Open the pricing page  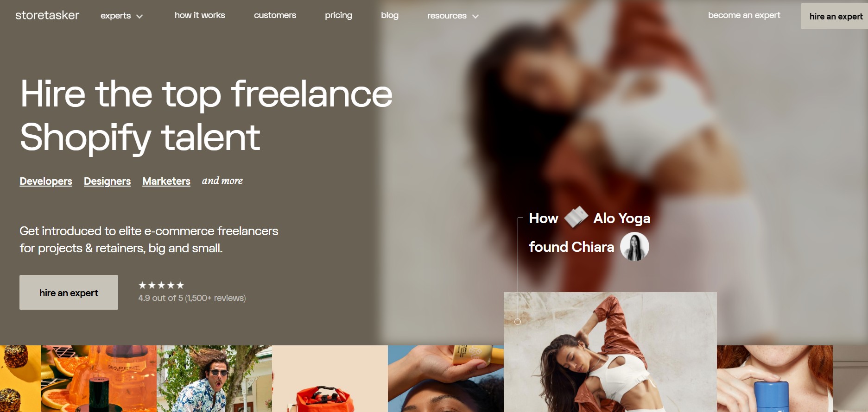338,15
